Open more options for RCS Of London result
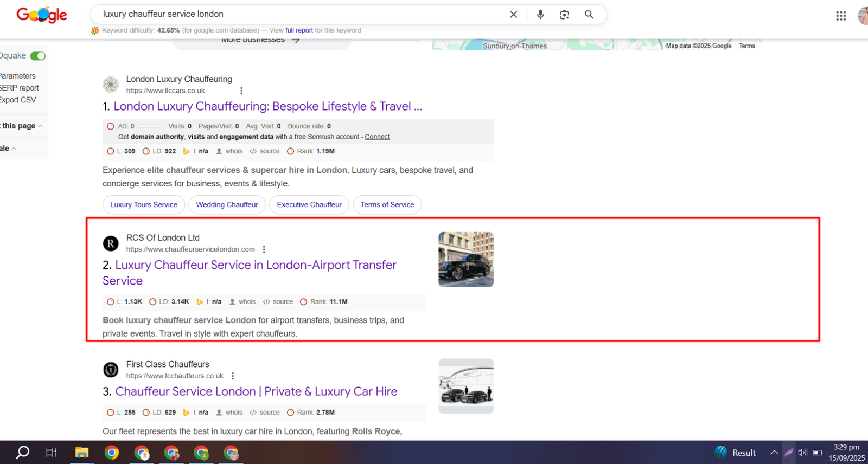868x464 pixels. [x=264, y=249]
